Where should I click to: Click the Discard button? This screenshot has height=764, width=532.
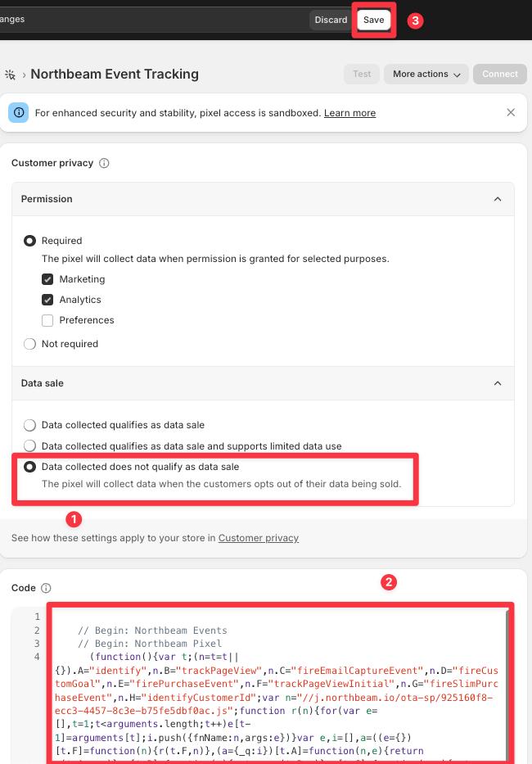(x=331, y=20)
